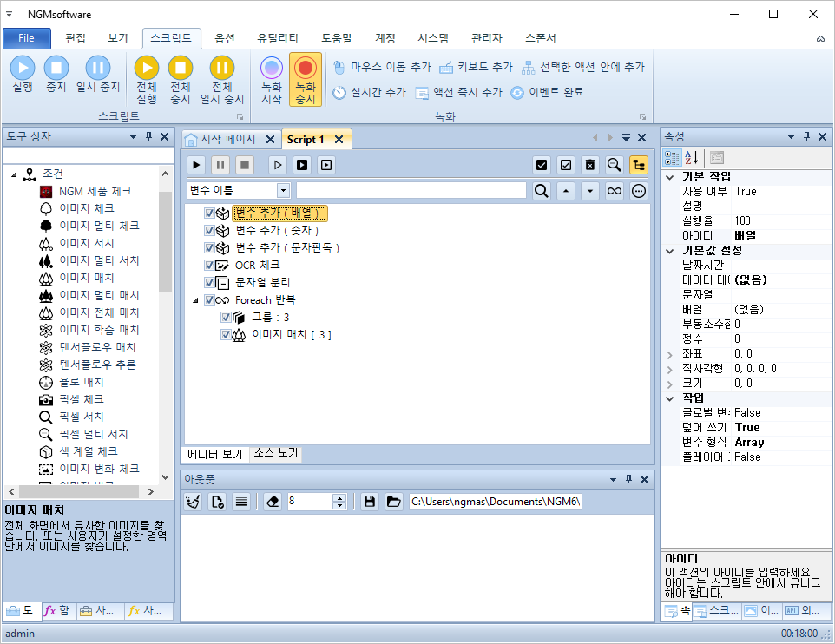The height and width of the screenshot is (644, 835).
Task: Collapse the Foreach 반복 tree node
Action: coord(195,300)
